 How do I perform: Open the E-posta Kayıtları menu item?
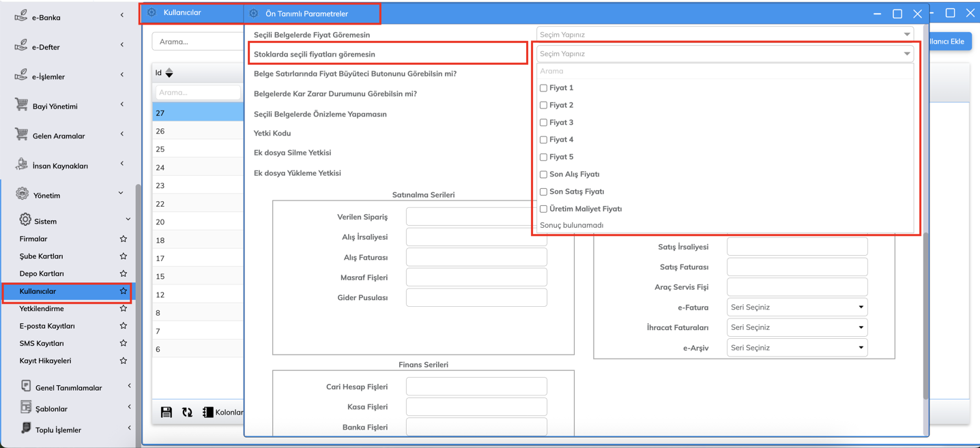pos(47,326)
